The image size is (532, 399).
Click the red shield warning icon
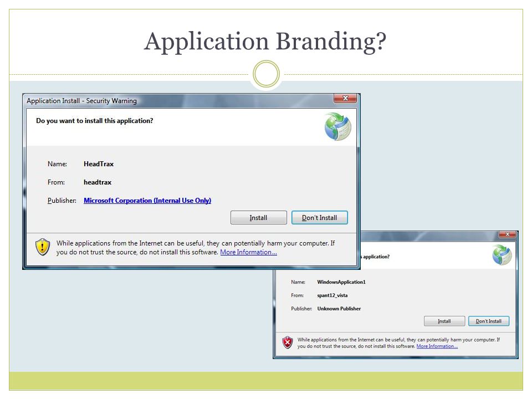tap(288, 342)
